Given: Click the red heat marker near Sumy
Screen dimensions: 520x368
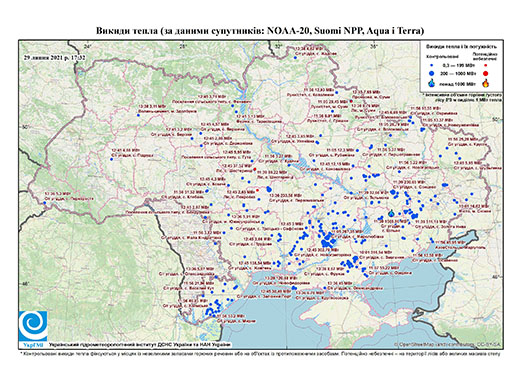Looking at the screenshot, I should pos(351,101).
